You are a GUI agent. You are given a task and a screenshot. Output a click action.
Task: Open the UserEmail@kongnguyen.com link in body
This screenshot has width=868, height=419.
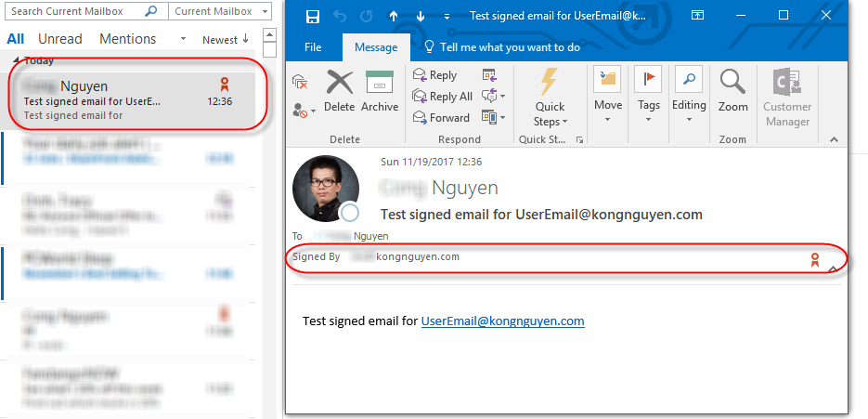(502, 321)
